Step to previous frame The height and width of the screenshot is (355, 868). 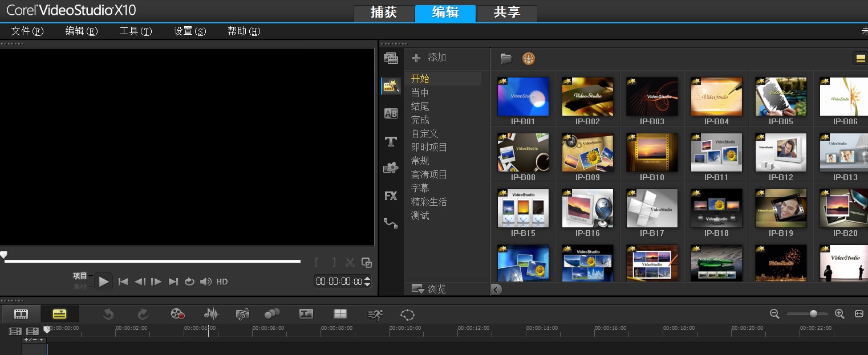point(140,281)
